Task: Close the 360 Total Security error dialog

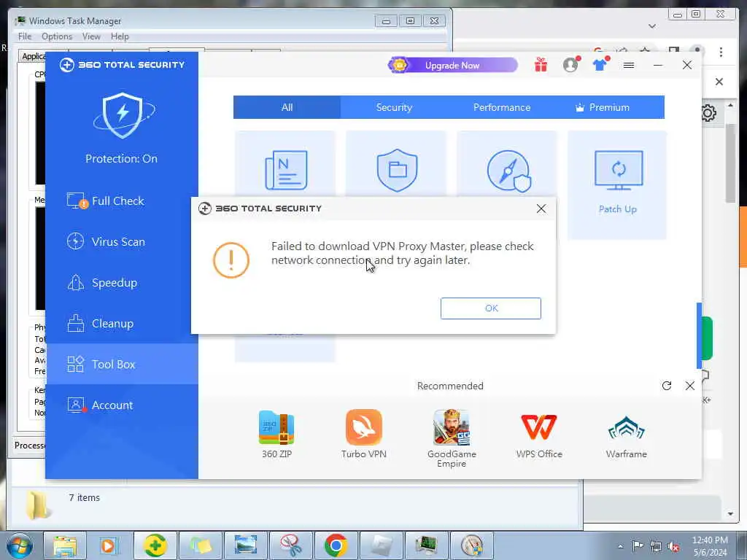Action: coord(541,209)
